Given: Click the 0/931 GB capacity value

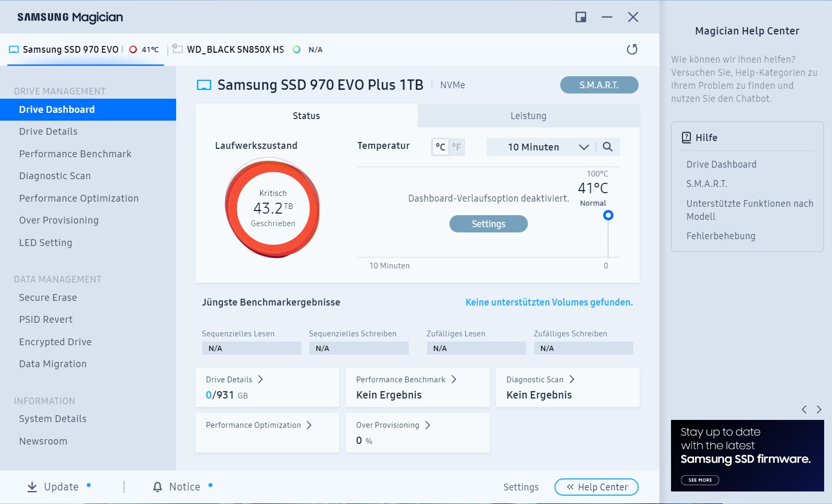Looking at the screenshot, I should tap(227, 395).
